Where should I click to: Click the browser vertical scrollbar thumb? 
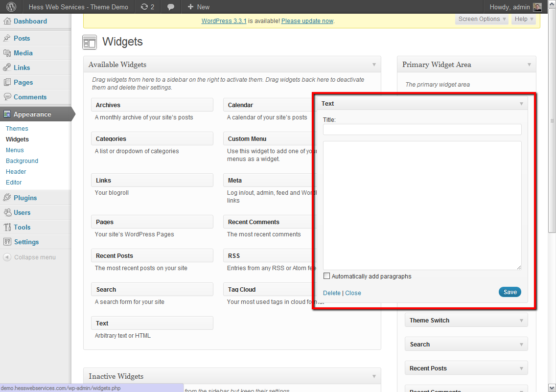tap(552, 120)
